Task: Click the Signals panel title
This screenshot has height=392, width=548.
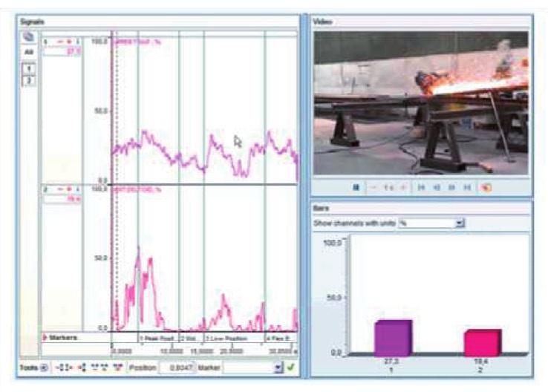Action: [x=32, y=22]
